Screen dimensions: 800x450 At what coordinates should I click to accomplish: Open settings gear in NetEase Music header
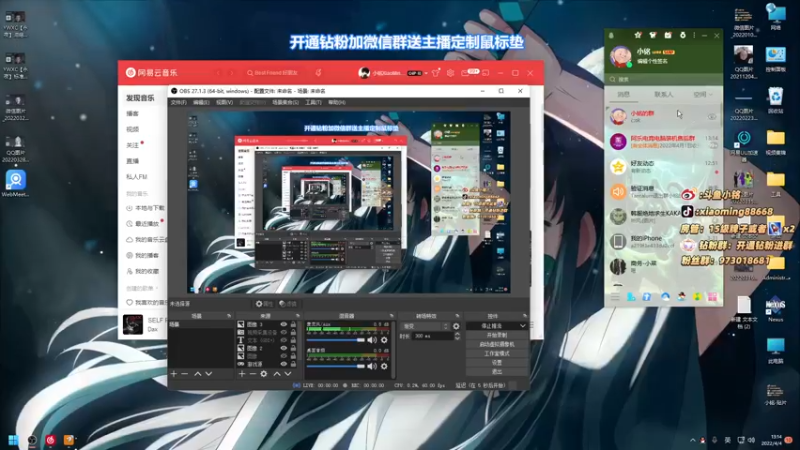451,73
